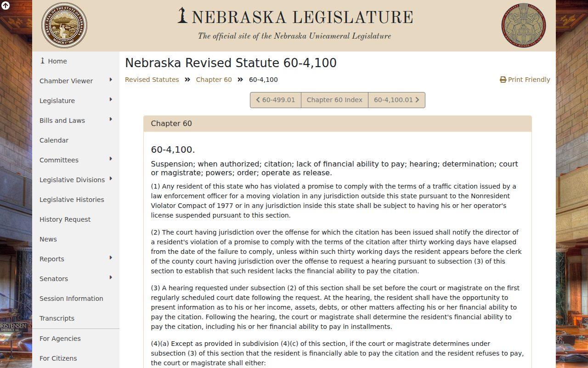
Task: Click the Chapter 60 breadcrumb link
Action: (214, 80)
